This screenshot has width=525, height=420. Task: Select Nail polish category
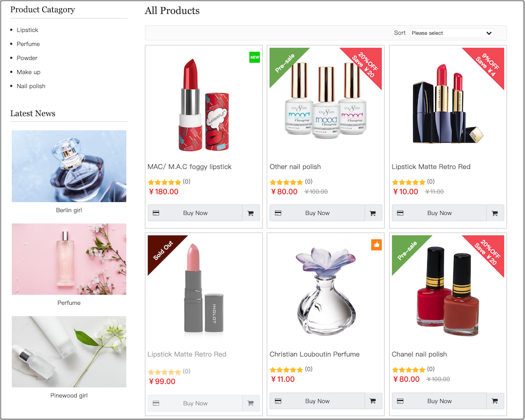[31, 86]
